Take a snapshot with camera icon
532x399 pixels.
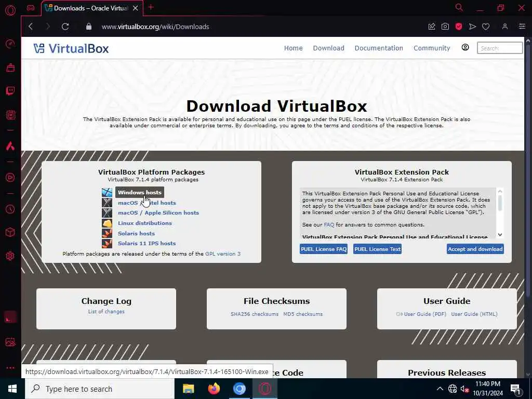tap(445, 26)
